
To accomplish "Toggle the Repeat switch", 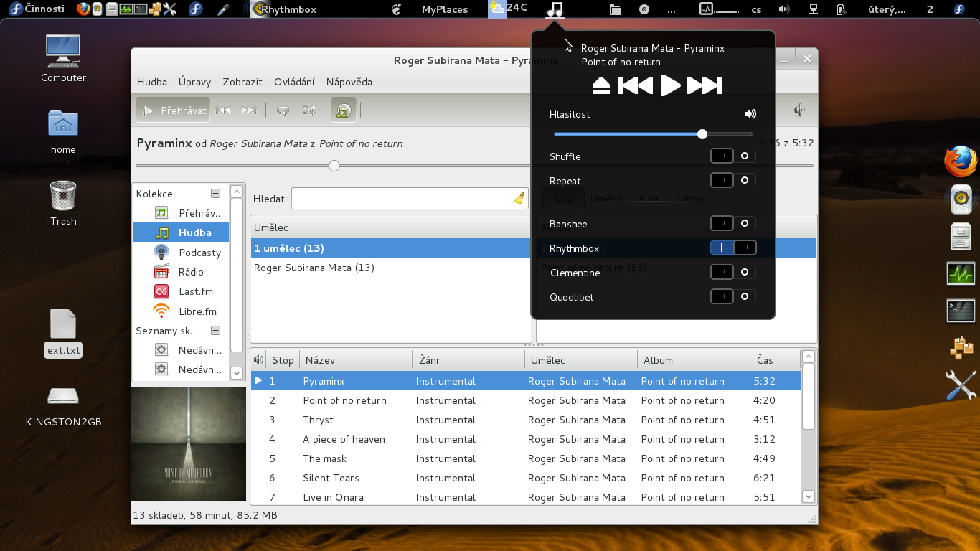I will (732, 180).
